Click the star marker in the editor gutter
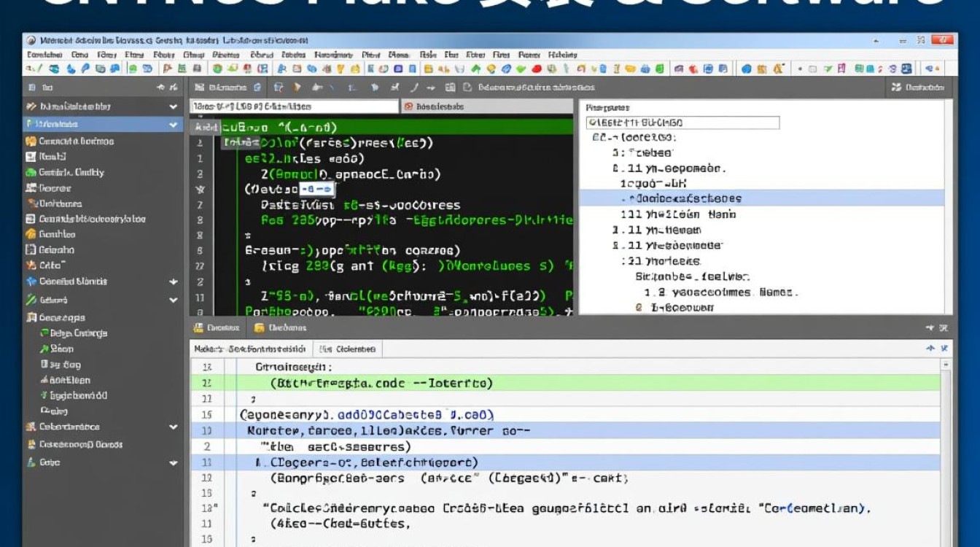 click(x=200, y=190)
